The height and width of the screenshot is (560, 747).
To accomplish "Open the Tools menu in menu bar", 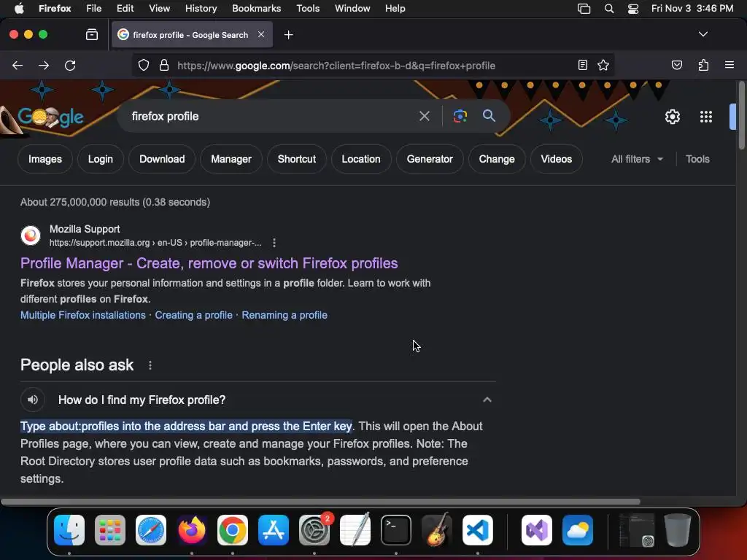I will (x=308, y=9).
